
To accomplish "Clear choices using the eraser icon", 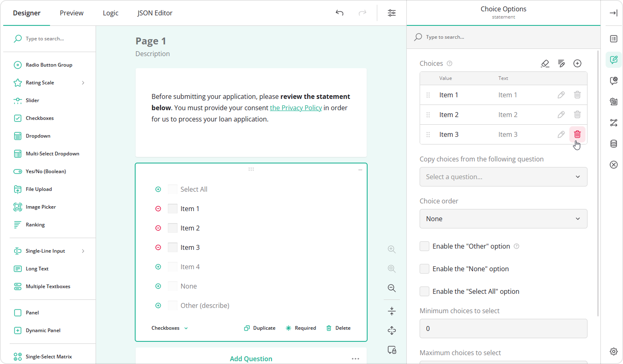I will click(x=545, y=63).
